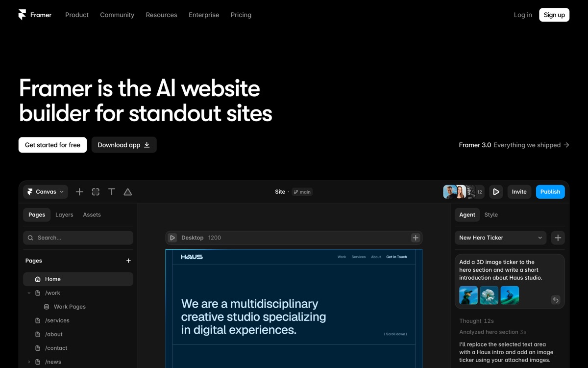Click Get in Touch in the Haus nav
Viewport: 588px width, 368px height.
click(396, 257)
